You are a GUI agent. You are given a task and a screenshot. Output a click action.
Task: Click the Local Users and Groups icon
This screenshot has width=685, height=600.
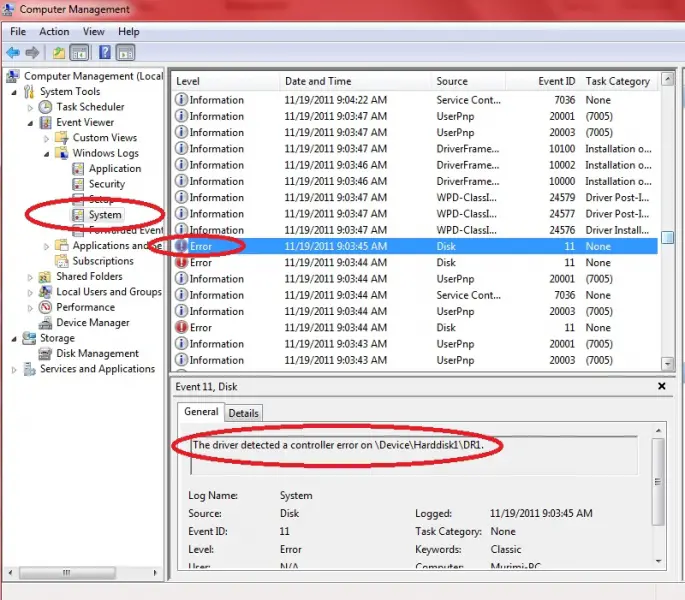click(x=45, y=292)
